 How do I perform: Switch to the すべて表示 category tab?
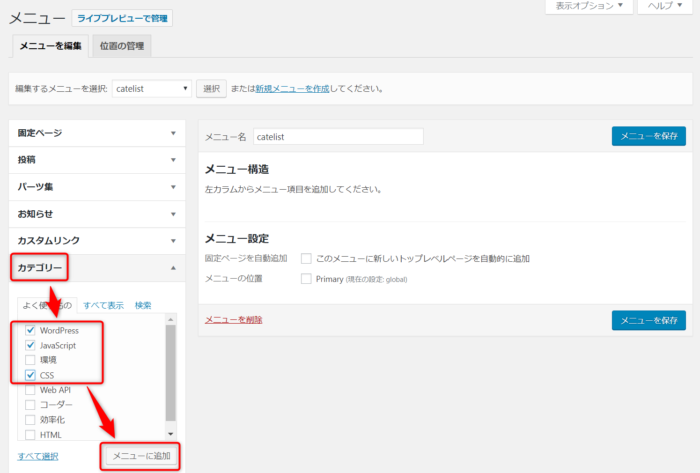[103, 305]
